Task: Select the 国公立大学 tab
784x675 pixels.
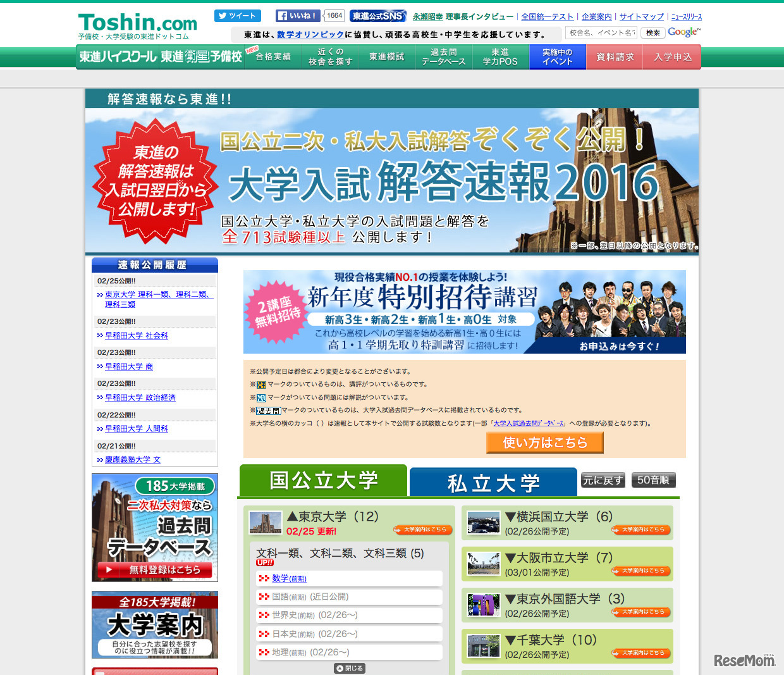Action: [x=322, y=480]
